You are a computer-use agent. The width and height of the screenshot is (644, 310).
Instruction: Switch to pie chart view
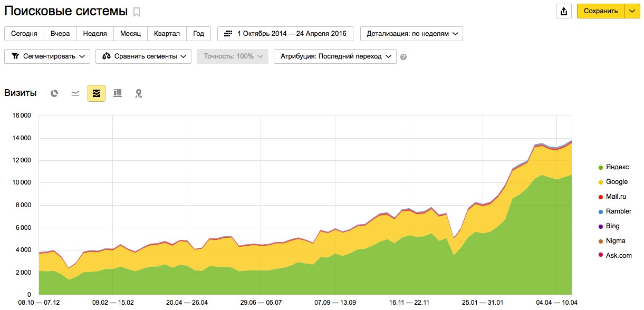click(54, 93)
